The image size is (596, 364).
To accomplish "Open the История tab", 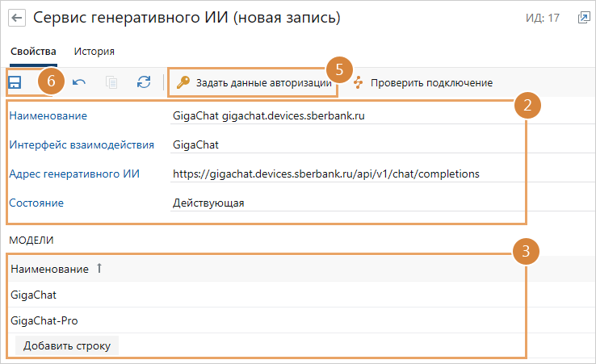I will point(94,52).
